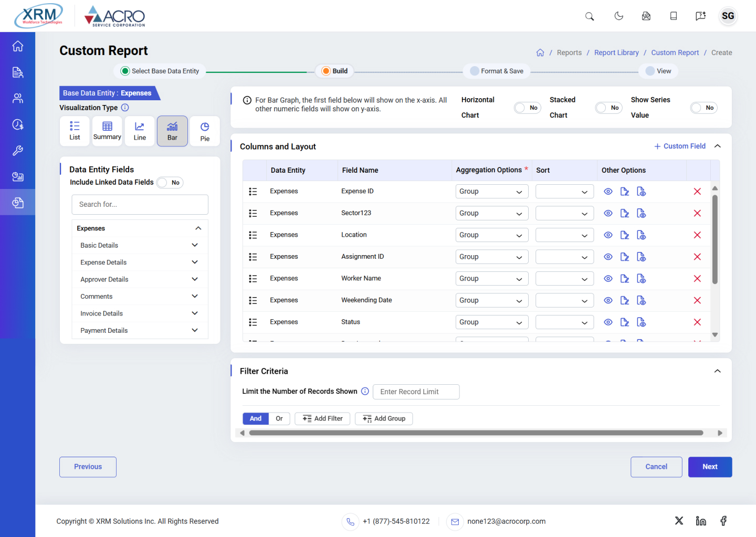The height and width of the screenshot is (537, 756).
Task: Enable the Stacked Chart toggle
Action: pos(608,108)
